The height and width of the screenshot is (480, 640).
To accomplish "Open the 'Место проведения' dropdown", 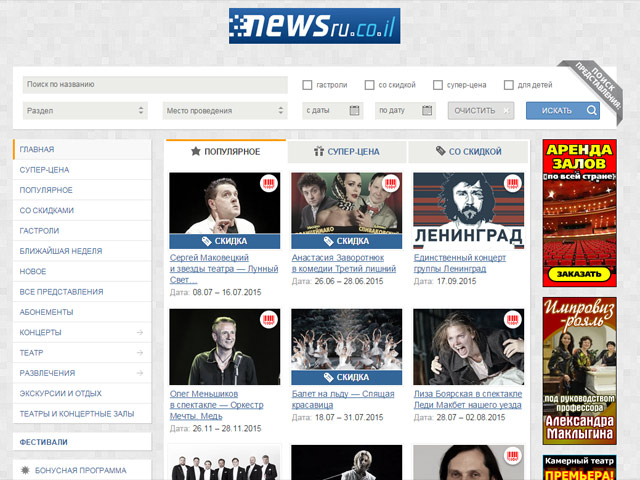I will click(225, 111).
